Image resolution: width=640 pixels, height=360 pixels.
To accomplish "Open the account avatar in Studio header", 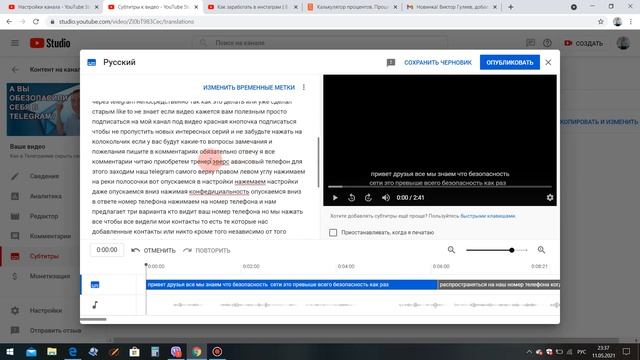I will (x=623, y=43).
